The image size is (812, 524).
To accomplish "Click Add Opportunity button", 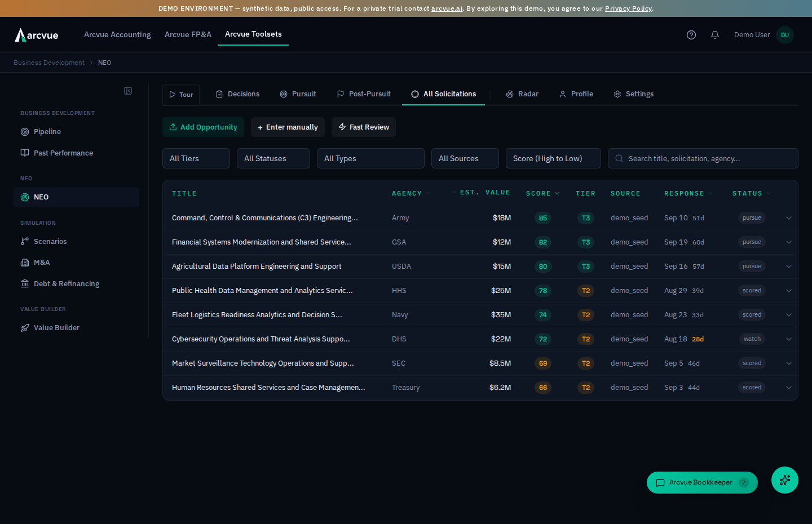I will tap(203, 127).
